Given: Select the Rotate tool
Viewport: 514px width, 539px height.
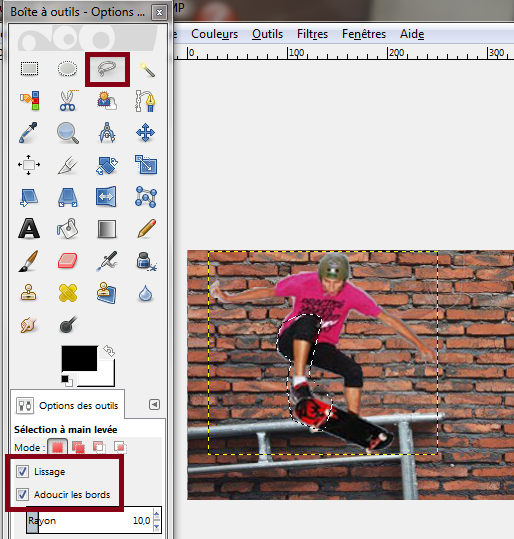Looking at the screenshot, I should click(x=107, y=165).
